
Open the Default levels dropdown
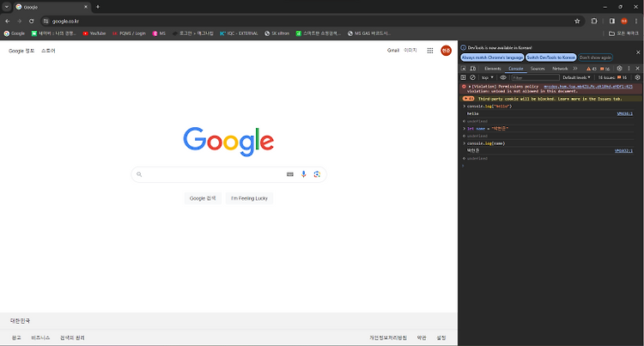click(x=576, y=77)
